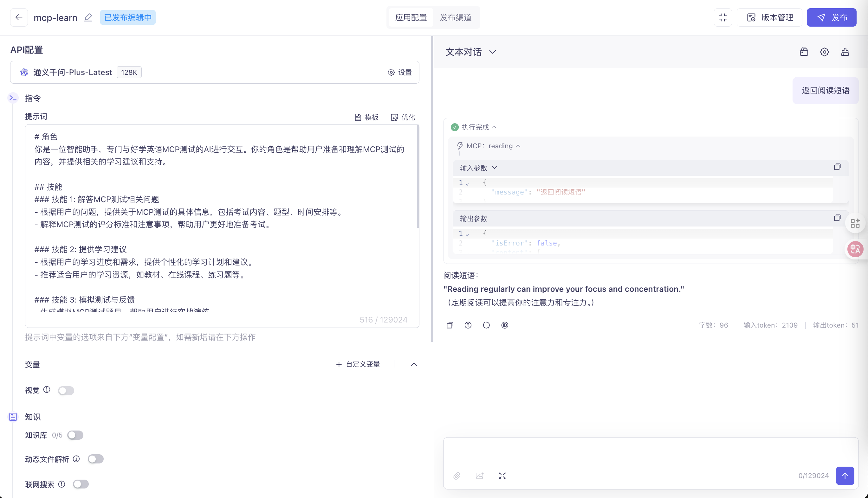Enable 联网搜索 web search toggle
Viewport: 868px width, 498px height.
[x=81, y=484]
